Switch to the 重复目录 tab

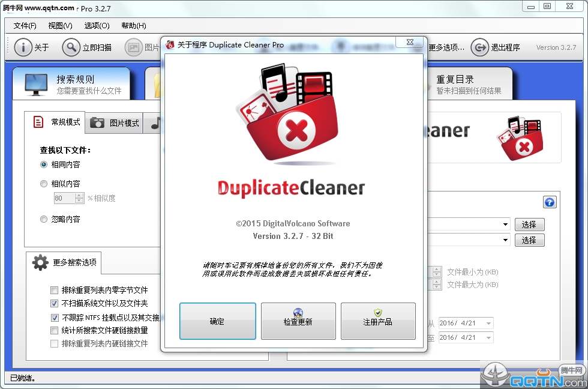coord(469,83)
